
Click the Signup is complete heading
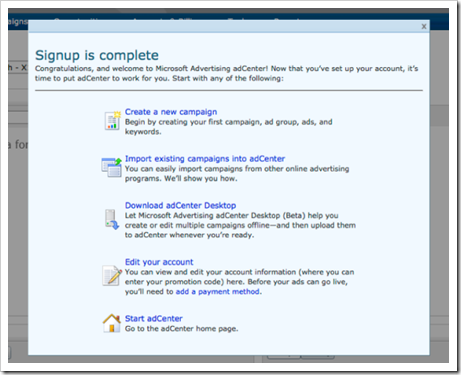[97, 55]
